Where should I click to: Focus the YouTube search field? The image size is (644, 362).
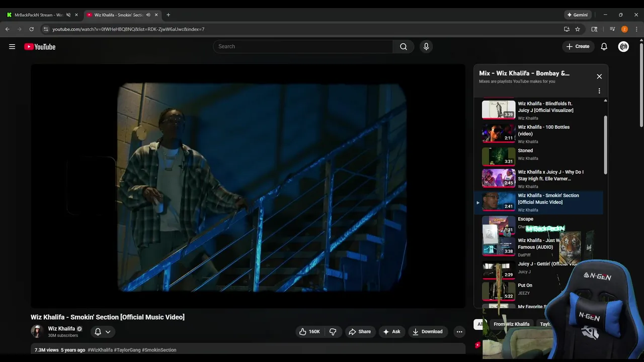303,47
